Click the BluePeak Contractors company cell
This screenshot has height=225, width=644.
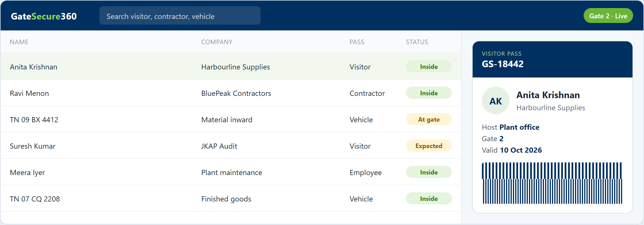coord(236,93)
